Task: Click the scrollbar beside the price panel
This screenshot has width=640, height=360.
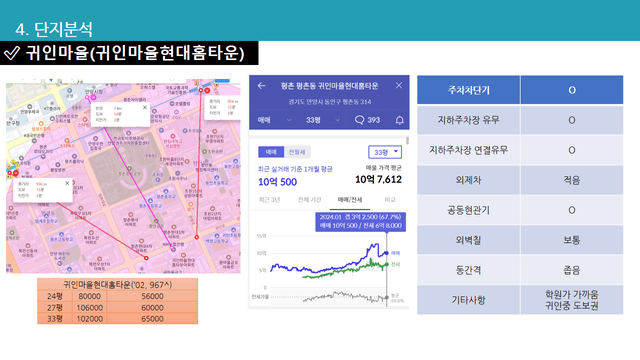Action: tap(407, 141)
